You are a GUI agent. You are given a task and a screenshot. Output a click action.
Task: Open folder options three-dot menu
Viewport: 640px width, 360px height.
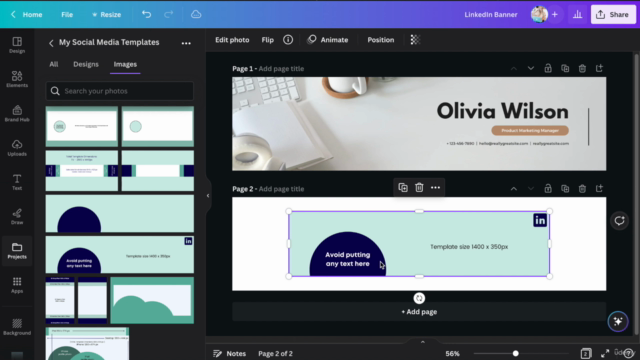[186, 43]
